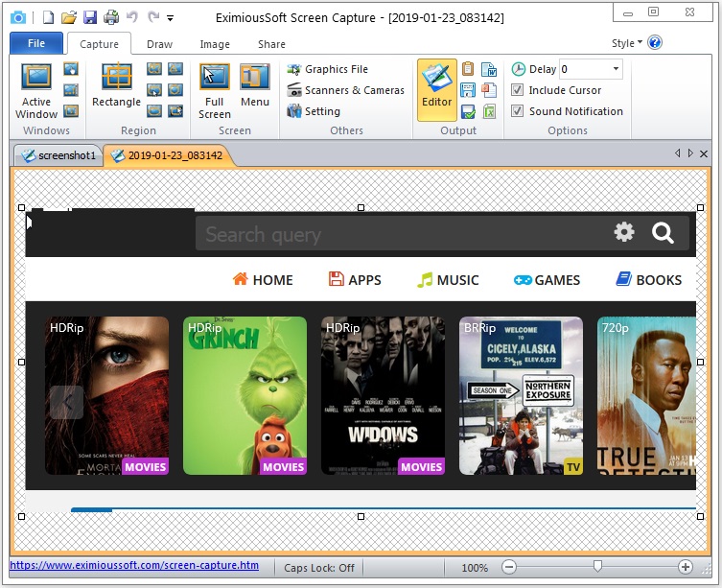This screenshot has width=722, height=588.
Task: Click GAMES in the captured page navigation
Action: (x=547, y=279)
